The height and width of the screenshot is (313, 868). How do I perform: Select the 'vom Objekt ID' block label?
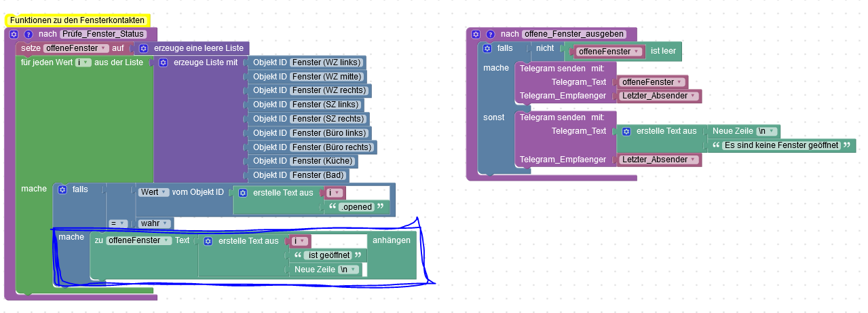point(197,192)
